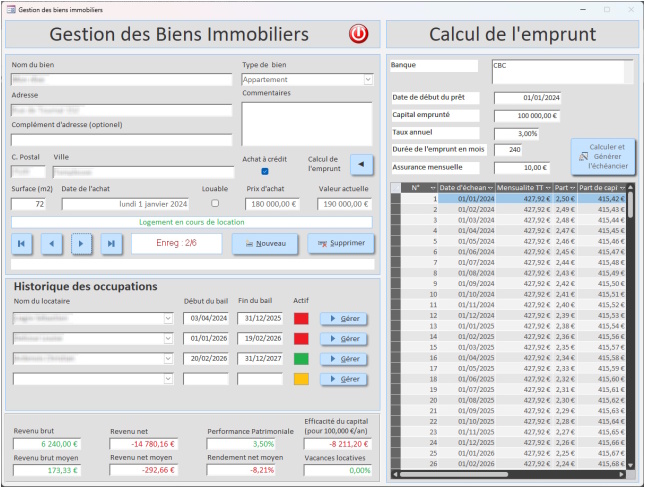Click the green Actif status square
Image resolution: width=645 pixels, height=487 pixels.
pyautogui.click(x=301, y=359)
